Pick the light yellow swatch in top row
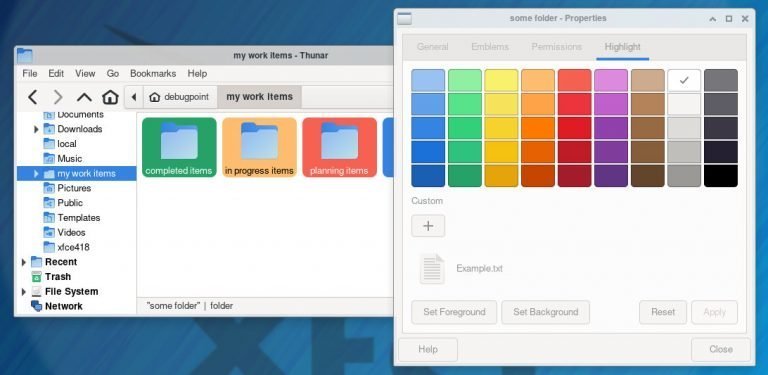 [x=501, y=80]
